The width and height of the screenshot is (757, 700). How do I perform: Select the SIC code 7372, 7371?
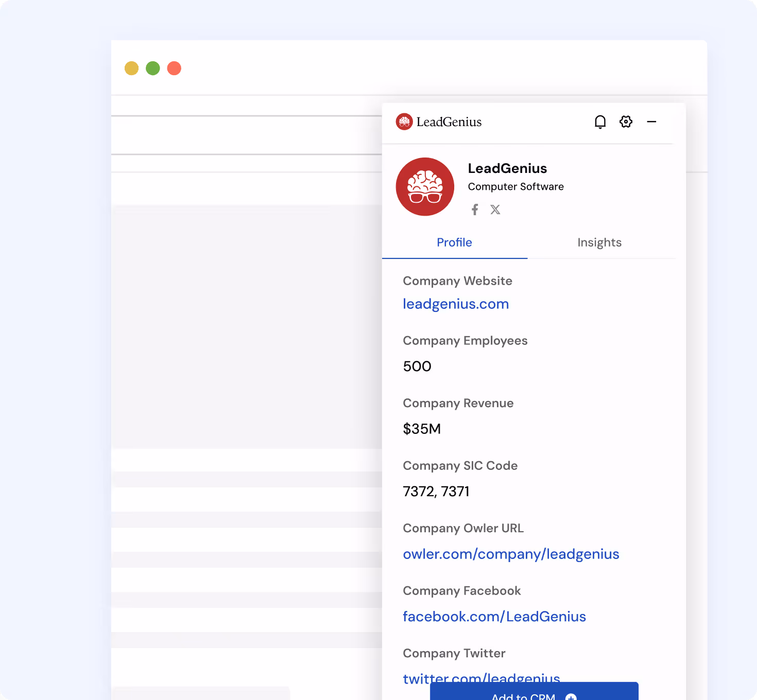point(436,492)
